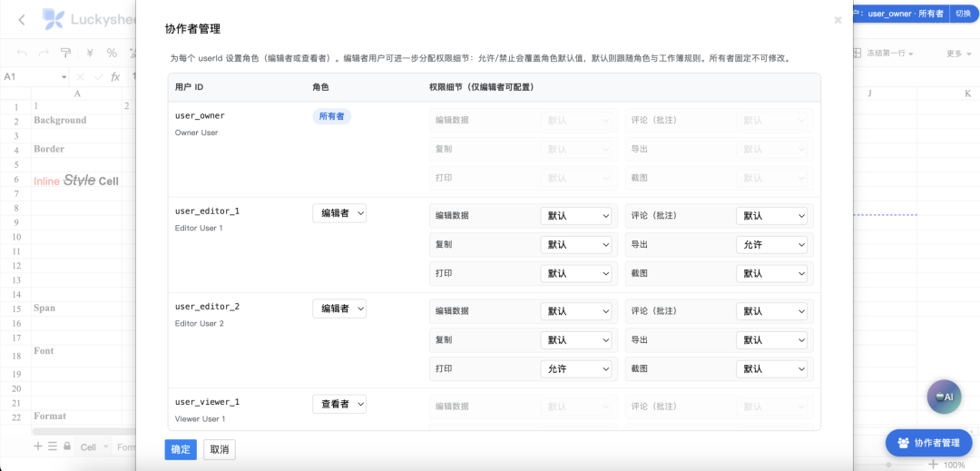Viewport: 980px width, 471px height.
Task: Click the 所有者 role badge for user_owner
Action: pyautogui.click(x=332, y=116)
